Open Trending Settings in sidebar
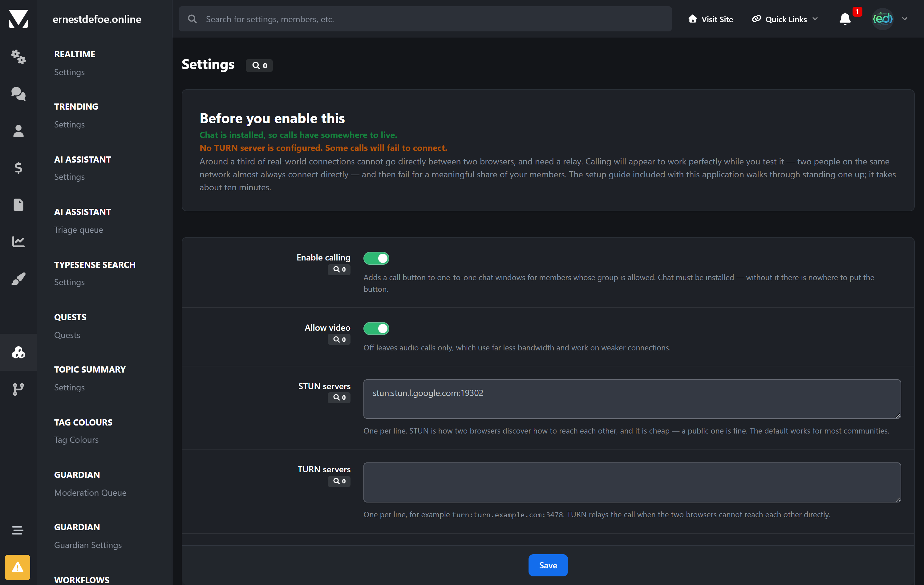924x585 pixels. point(69,124)
